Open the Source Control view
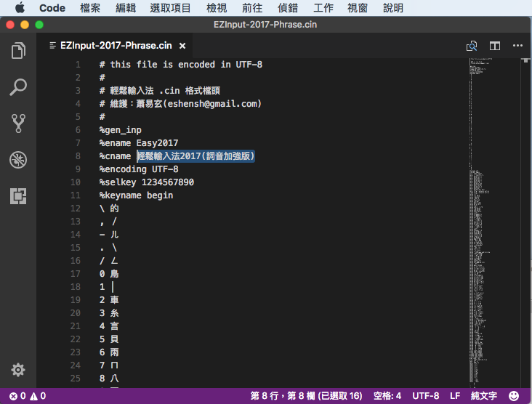The height and width of the screenshot is (404, 532). 18,124
